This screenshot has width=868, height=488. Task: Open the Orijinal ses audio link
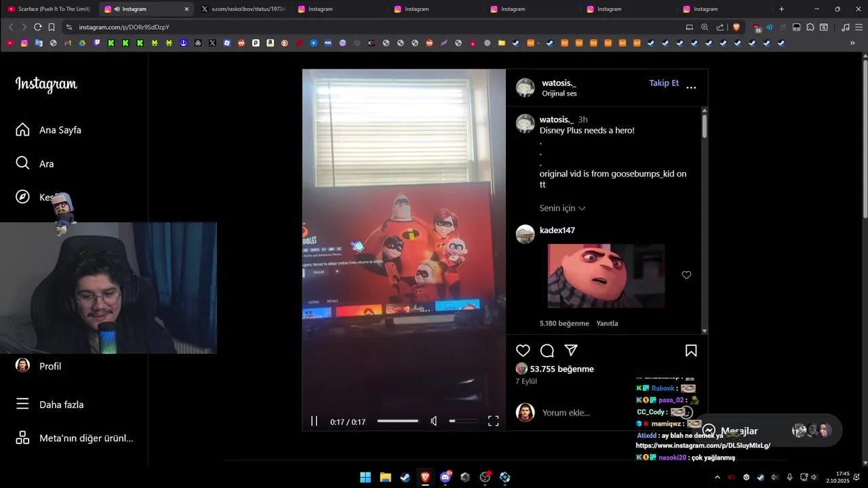tap(559, 94)
